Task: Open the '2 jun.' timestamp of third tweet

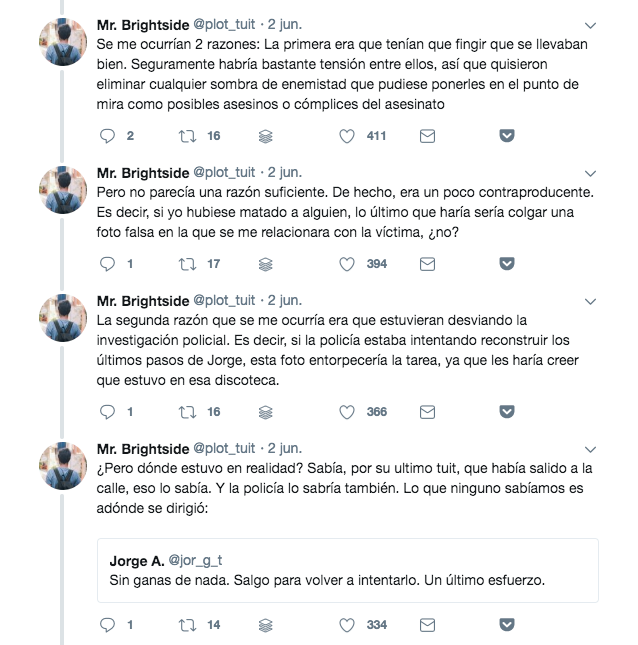Action: coord(285,301)
